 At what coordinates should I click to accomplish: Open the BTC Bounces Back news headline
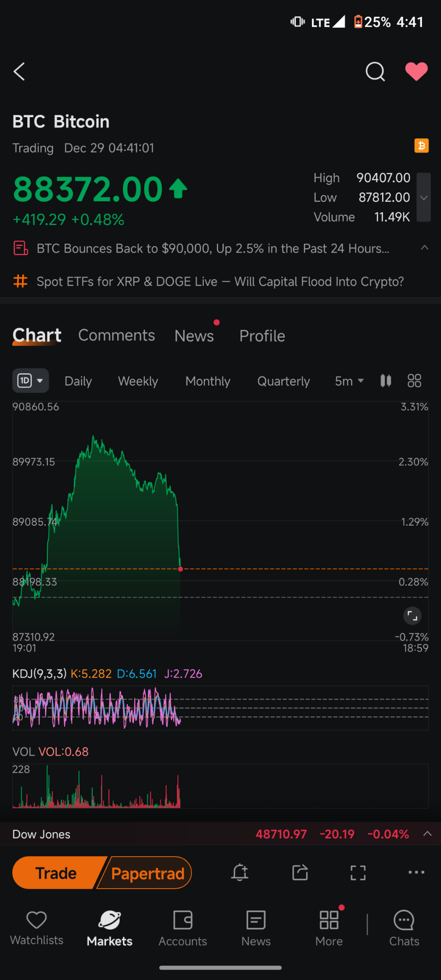(x=213, y=249)
